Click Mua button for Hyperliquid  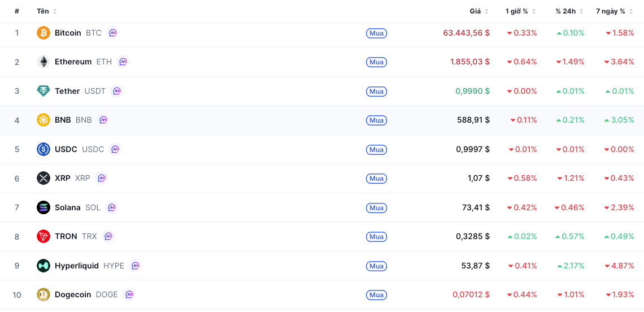[376, 266]
